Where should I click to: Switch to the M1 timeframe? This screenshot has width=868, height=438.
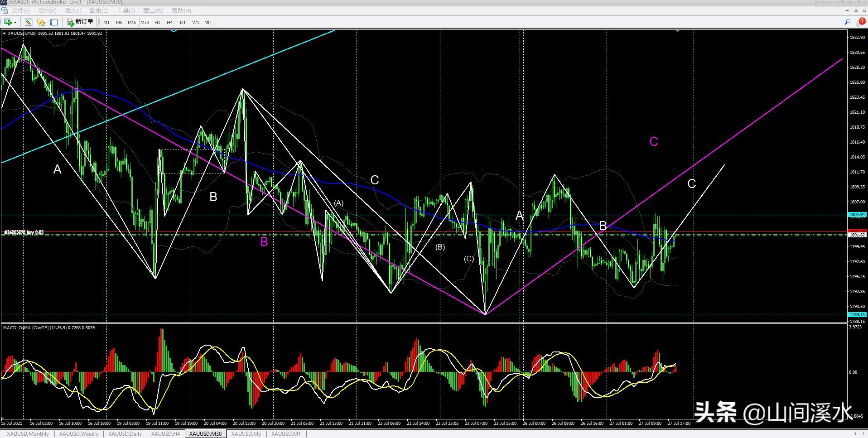pyautogui.click(x=106, y=22)
